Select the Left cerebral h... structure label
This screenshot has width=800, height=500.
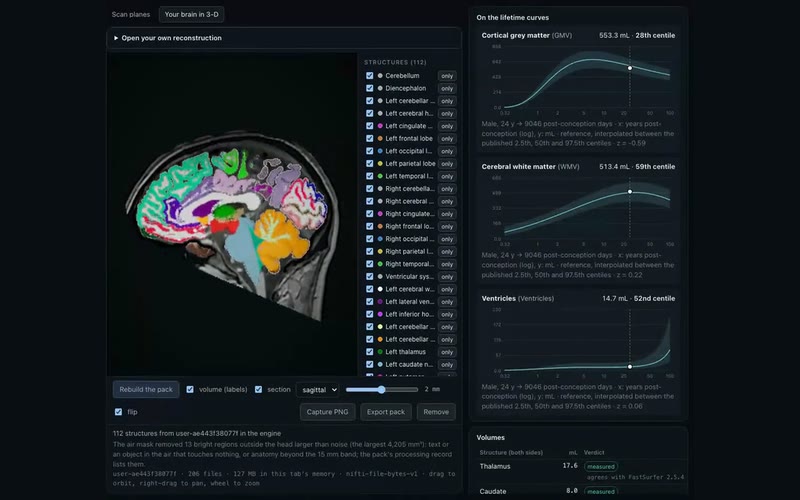[409, 113]
